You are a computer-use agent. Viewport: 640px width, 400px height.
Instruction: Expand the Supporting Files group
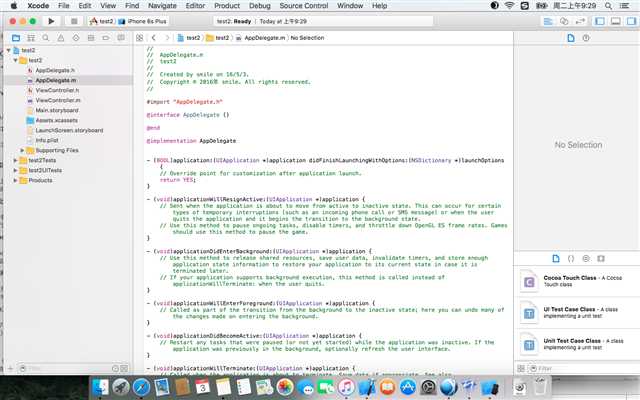tap(24, 150)
